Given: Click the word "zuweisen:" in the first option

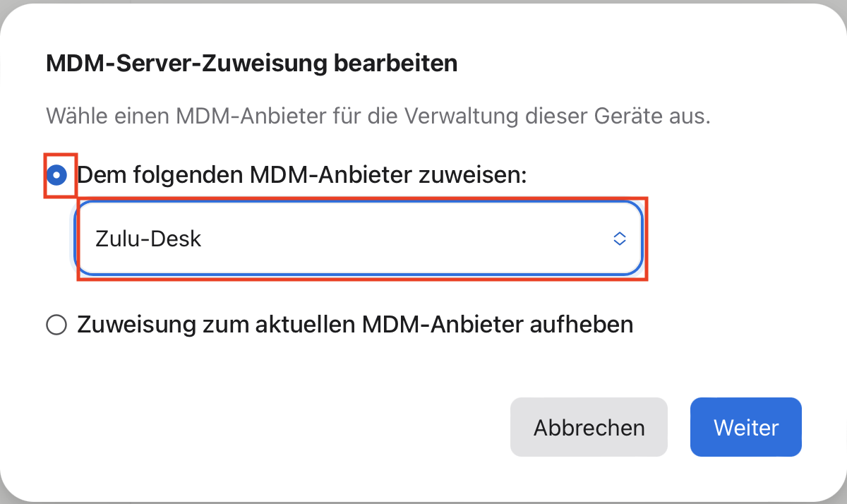Looking at the screenshot, I should pos(474,175).
